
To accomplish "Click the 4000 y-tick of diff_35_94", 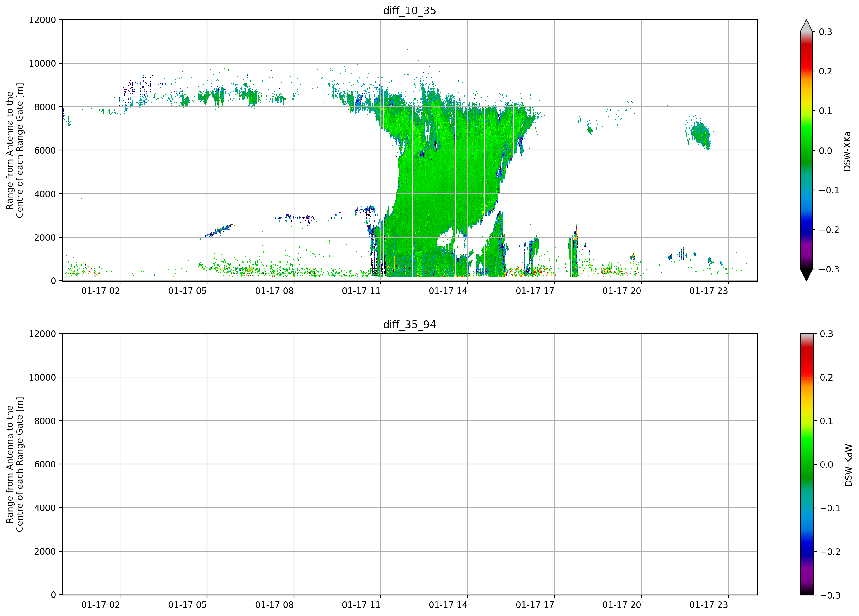I will pyautogui.click(x=45, y=508).
